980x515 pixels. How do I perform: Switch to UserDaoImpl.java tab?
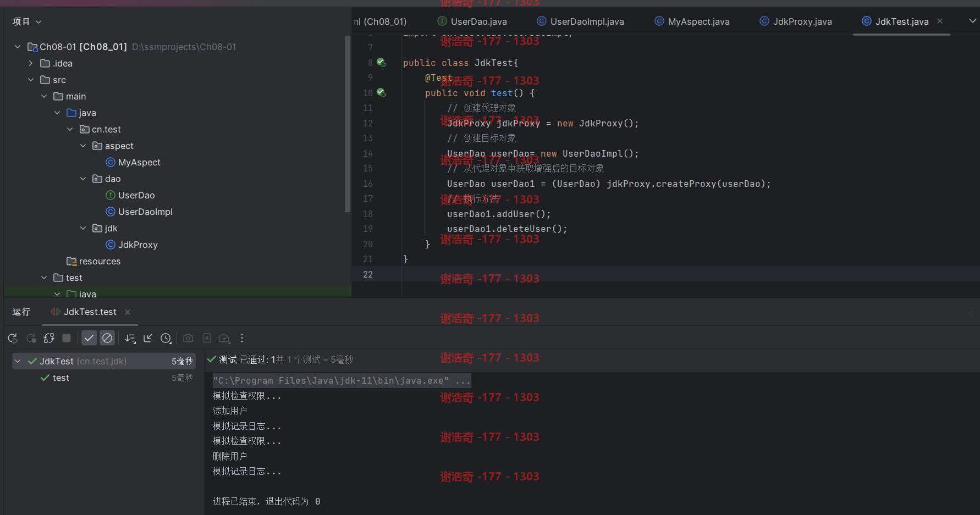pos(581,21)
